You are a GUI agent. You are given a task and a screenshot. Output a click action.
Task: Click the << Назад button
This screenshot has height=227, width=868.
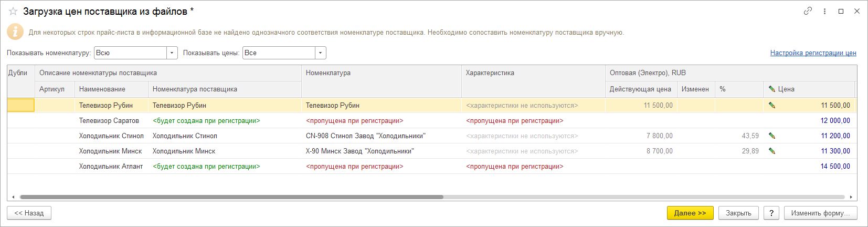pyautogui.click(x=29, y=213)
